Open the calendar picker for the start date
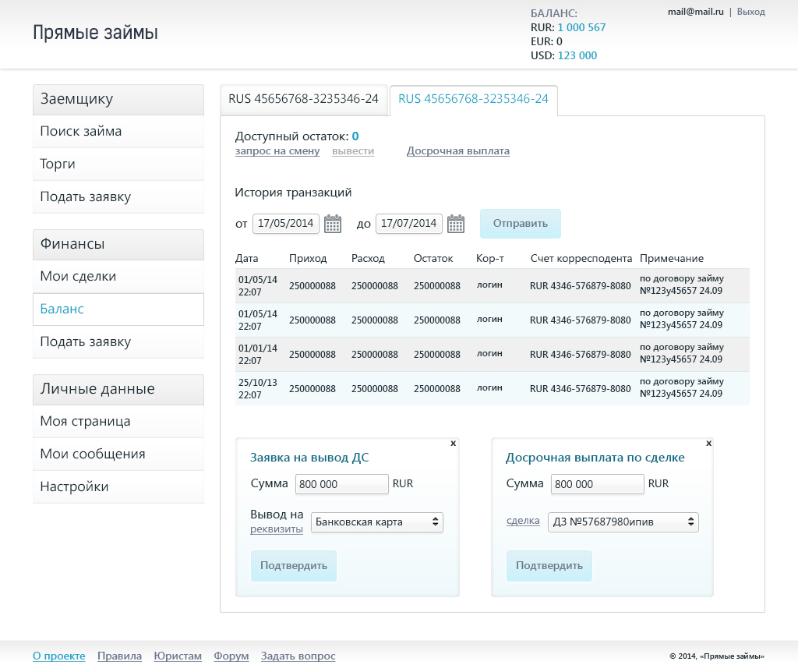Image resolution: width=798 pixels, height=672 pixels. tap(332, 224)
